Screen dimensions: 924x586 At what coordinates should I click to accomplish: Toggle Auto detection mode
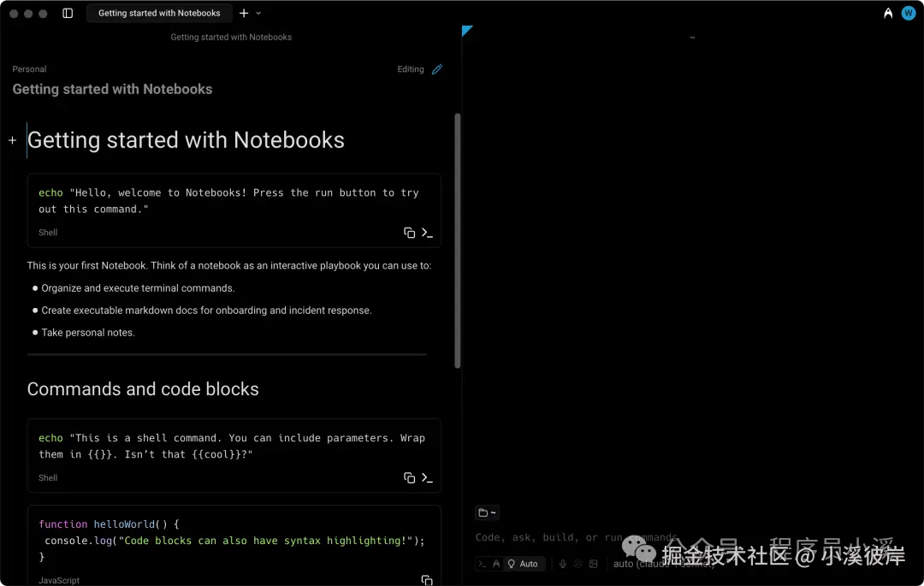(524, 564)
